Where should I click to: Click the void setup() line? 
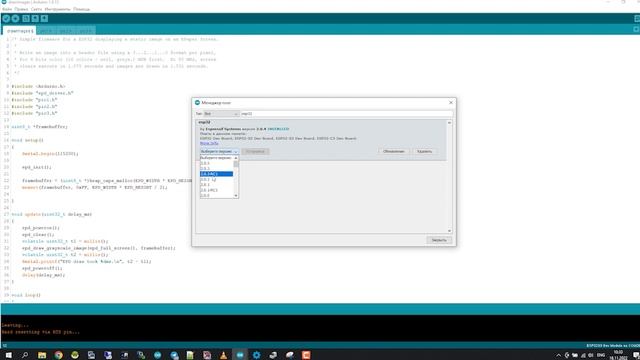click(27, 140)
